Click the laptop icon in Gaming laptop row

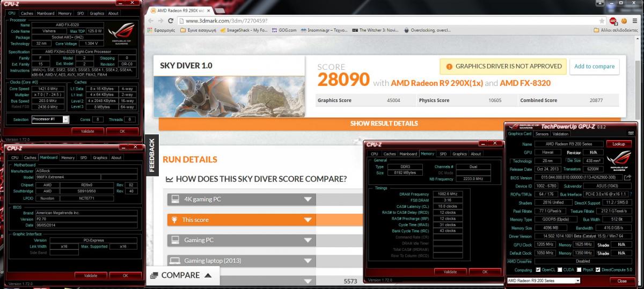(174, 261)
